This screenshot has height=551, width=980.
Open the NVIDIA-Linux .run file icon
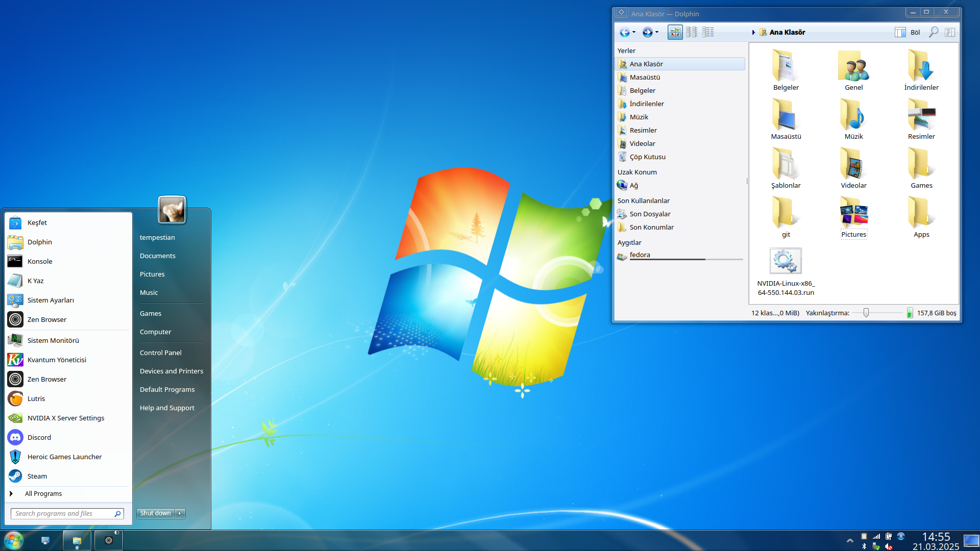[x=786, y=261]
